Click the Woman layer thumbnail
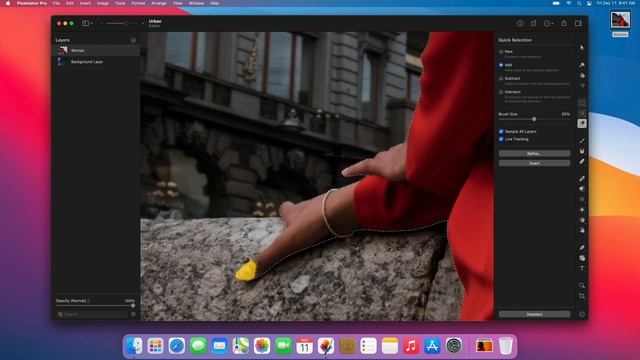 point(62,51)
